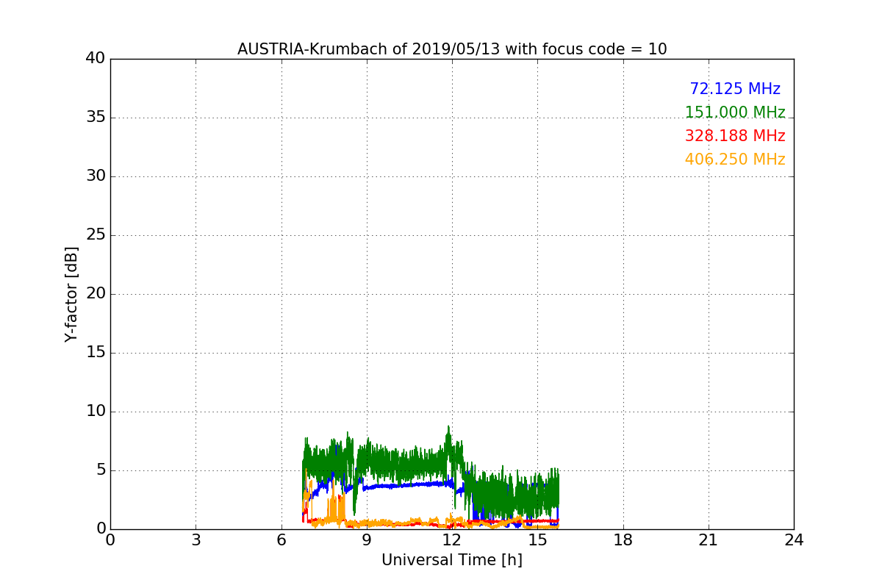Screen dimensions: 882x588
Task: Click the y-axis tick label '25'
Action: [96, 235]
